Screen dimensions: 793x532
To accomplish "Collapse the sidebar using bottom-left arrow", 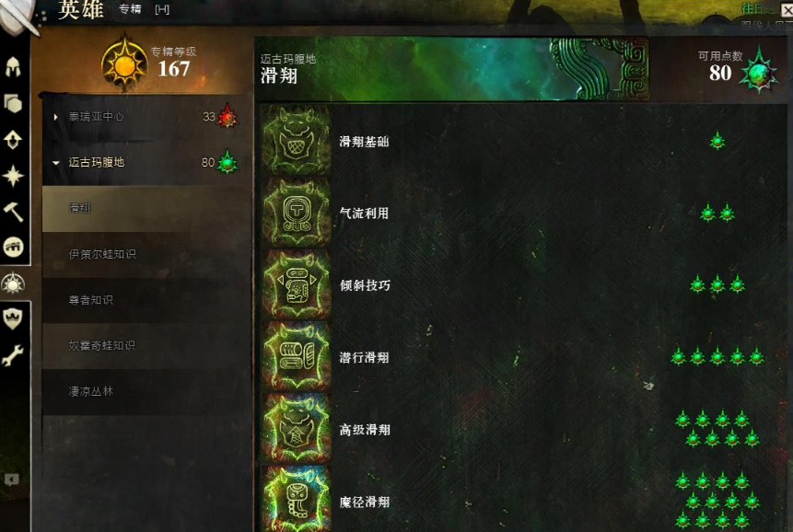I will tap(12, 480).
